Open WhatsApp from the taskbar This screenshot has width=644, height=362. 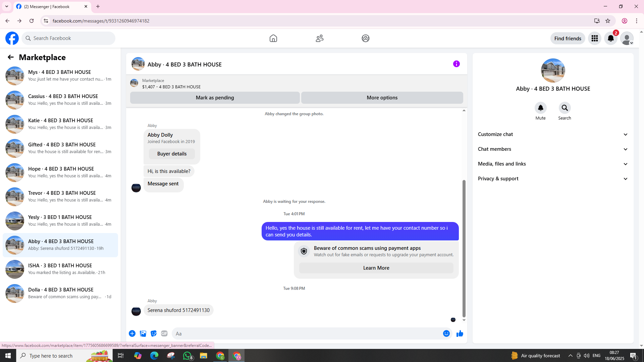click(x=187, y=356)
